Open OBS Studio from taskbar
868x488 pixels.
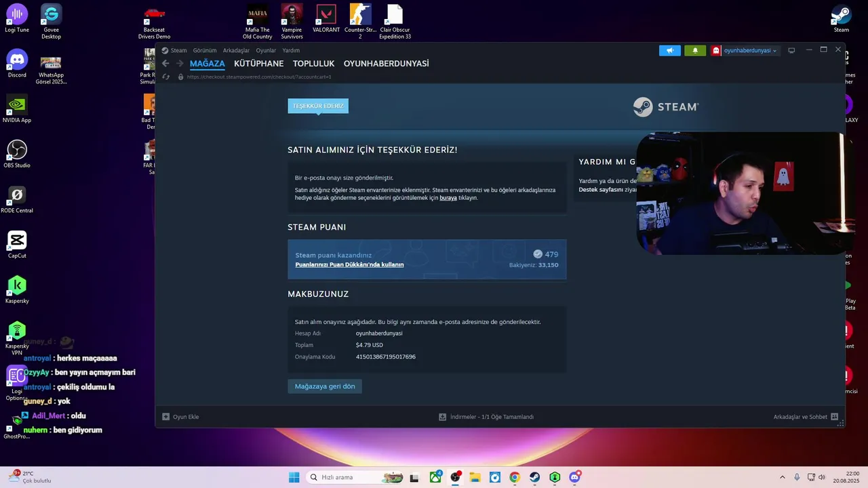[x=456, y=477]
